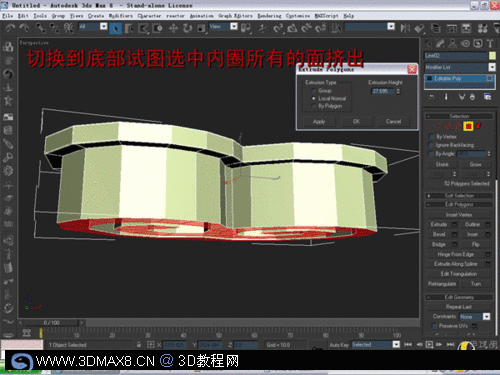Image resolution: width=500 pixels, height=375 pixels.
Task: Click the Undo arrow in main toolbar
Action: 10,29
